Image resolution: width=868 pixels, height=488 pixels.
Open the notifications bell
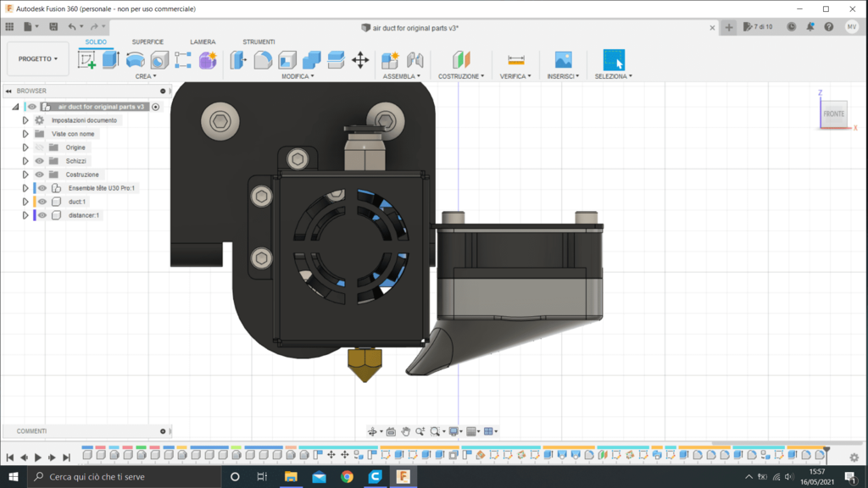click(x=810, y=26)
